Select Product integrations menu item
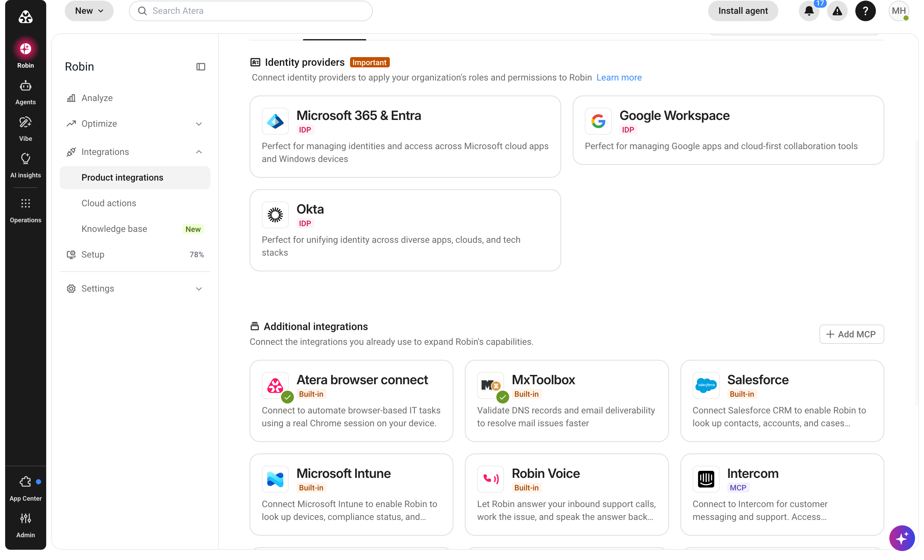 coord(135,178)
